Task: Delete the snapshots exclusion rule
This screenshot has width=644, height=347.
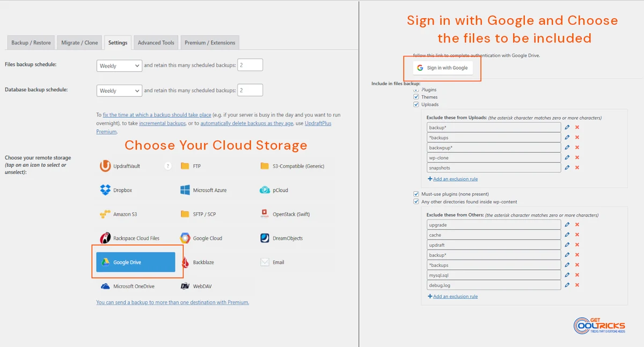Action: tap(577, 168)
